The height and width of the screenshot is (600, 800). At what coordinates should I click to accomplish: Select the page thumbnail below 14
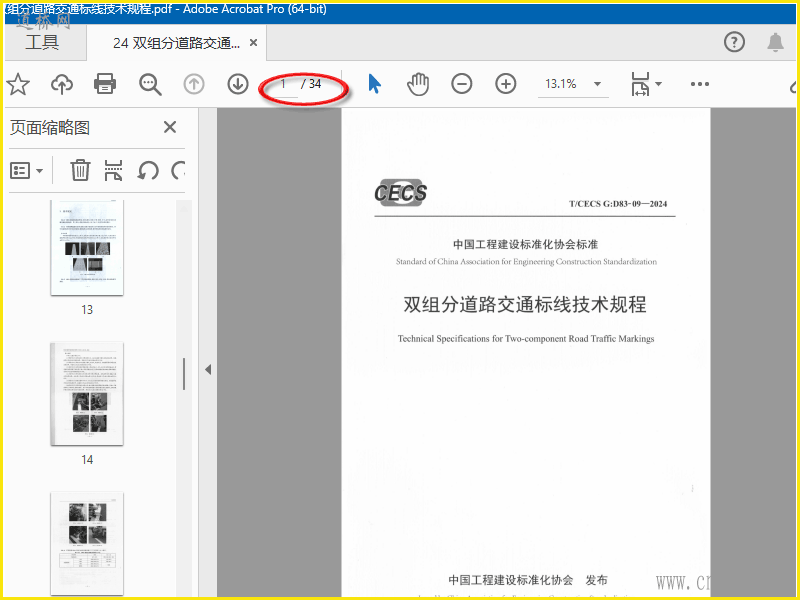(x=87, y=543)
